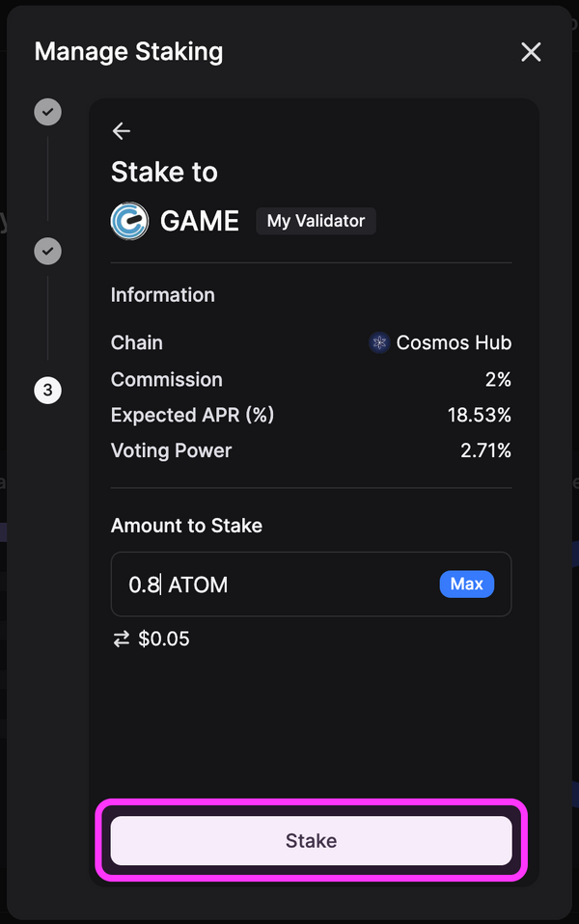Click the first completed step checkmark
Screen dimensions: 579x924
click(47, 112)
